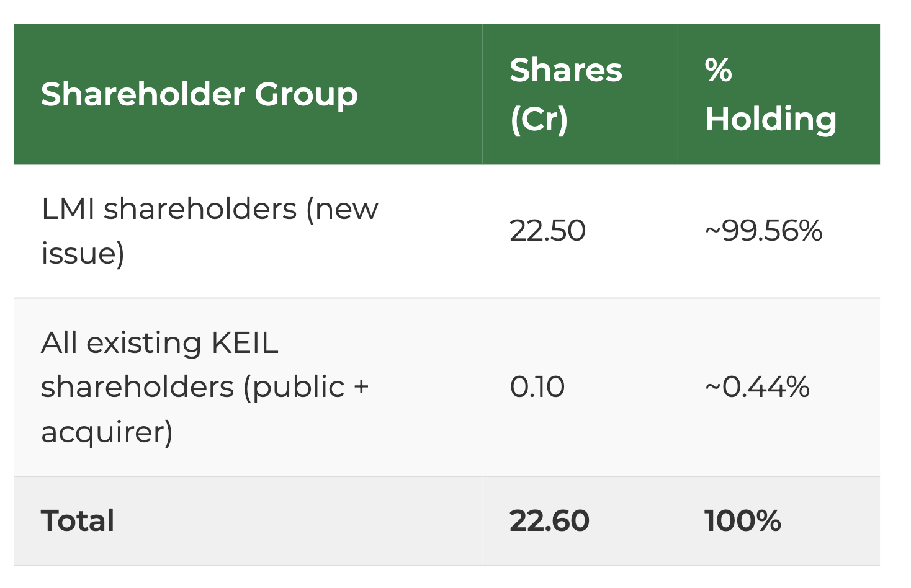The width and height of the screenshot is (911, 588).
Task: Select the All existing KEIL shareholders label
Action: [x=205, y=387]
